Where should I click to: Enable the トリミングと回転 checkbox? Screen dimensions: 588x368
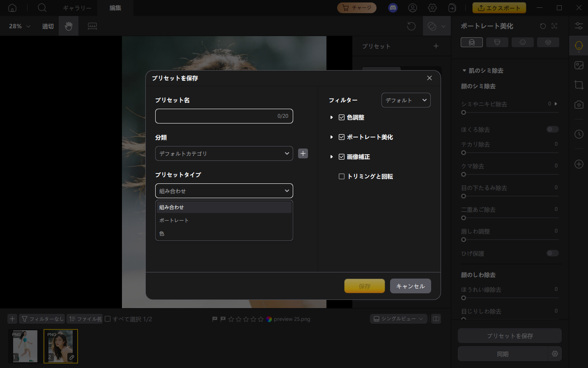coord(342,176)
